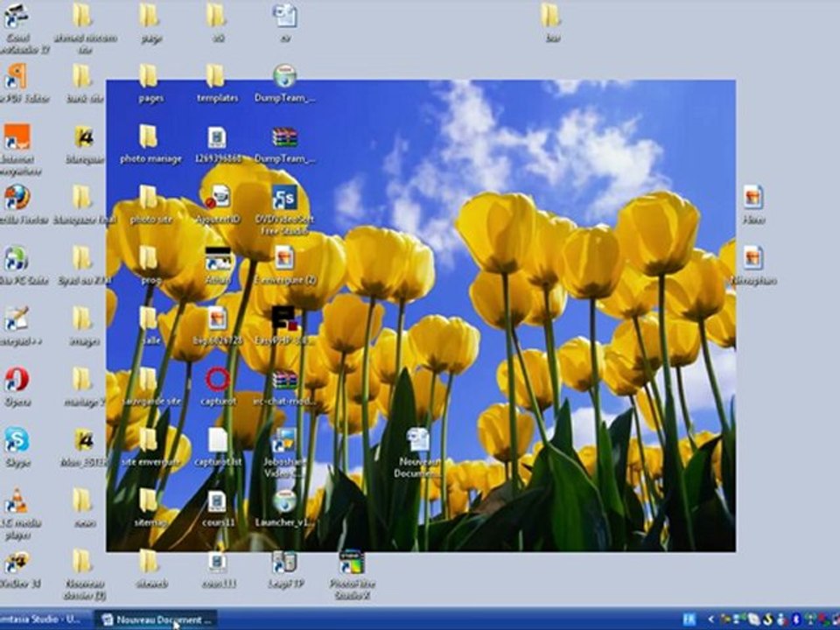Viewport: 840px width, 630px height.
Task: Click the Bluetooth tray icon
Action: 796,619
